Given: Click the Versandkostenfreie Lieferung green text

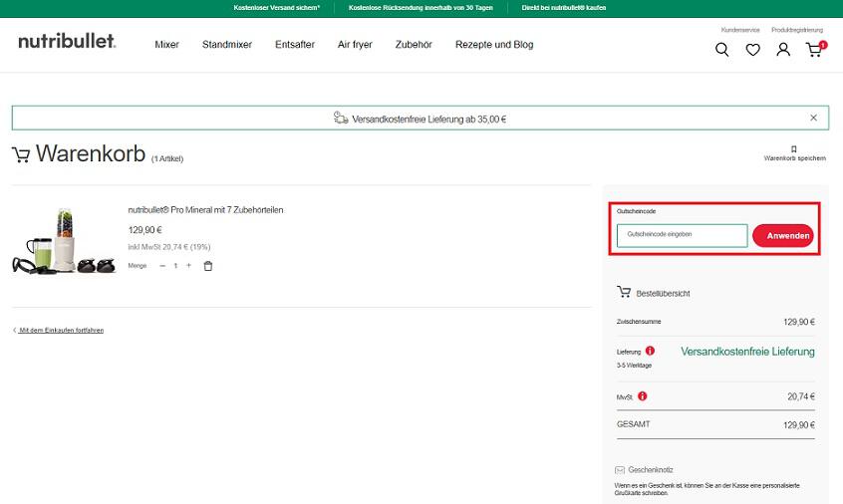Looking at the screenshot, I should 747,352.
